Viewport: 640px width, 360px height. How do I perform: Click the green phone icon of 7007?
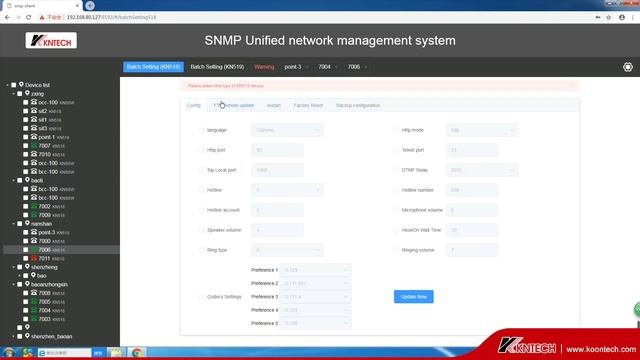pyautogui.click(x=34, y=145)
